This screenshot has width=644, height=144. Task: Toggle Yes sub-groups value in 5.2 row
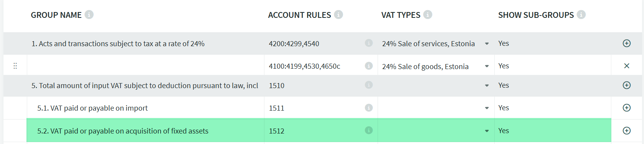(504, 131)
